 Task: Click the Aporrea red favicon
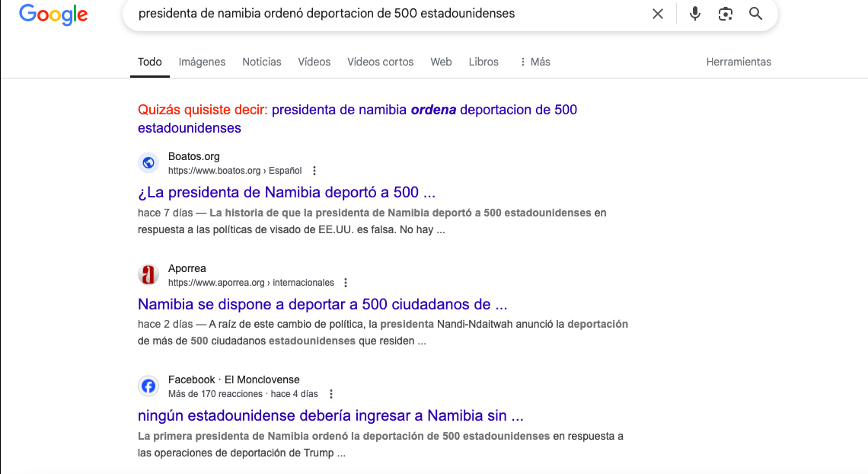[148, 275]
